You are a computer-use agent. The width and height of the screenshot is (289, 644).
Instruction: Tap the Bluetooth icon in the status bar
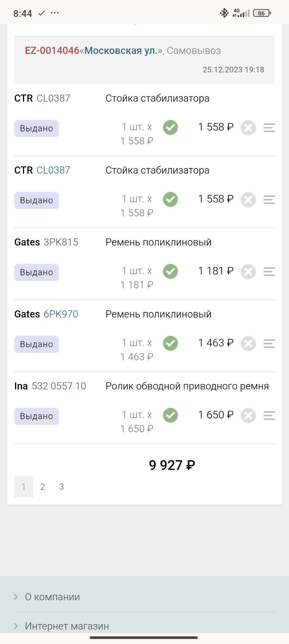point(224,13)
